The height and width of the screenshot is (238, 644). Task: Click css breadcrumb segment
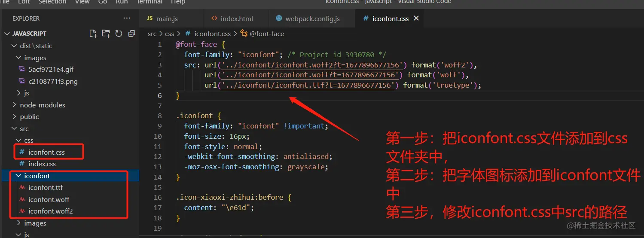(x=170, y=34)
